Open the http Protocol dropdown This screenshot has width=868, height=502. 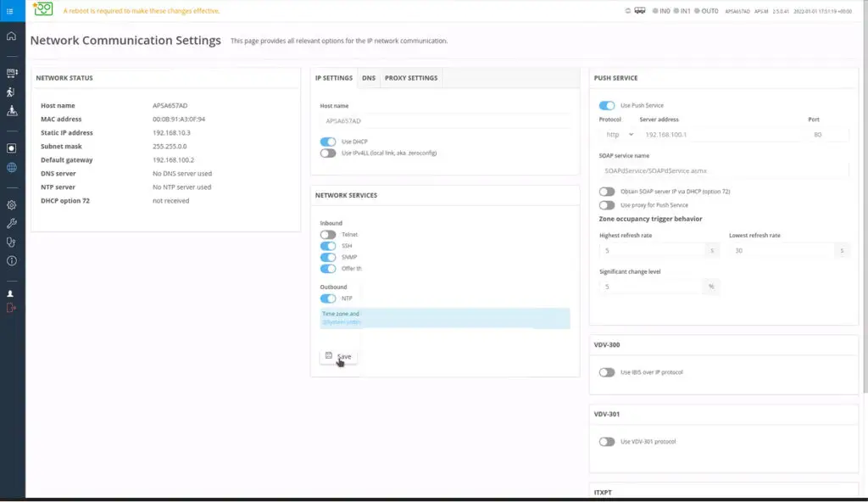(x=618, y=134)
